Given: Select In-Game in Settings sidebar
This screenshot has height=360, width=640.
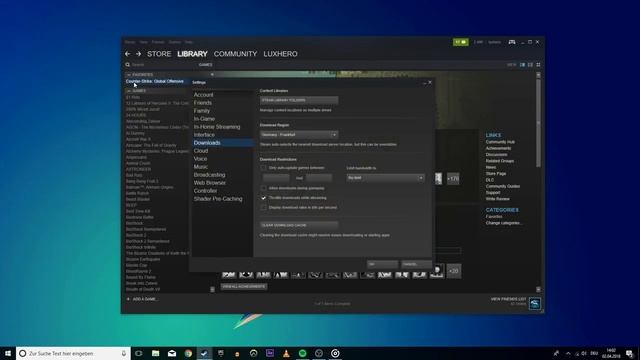Looking at the screenshot, I should click(204, 119).
